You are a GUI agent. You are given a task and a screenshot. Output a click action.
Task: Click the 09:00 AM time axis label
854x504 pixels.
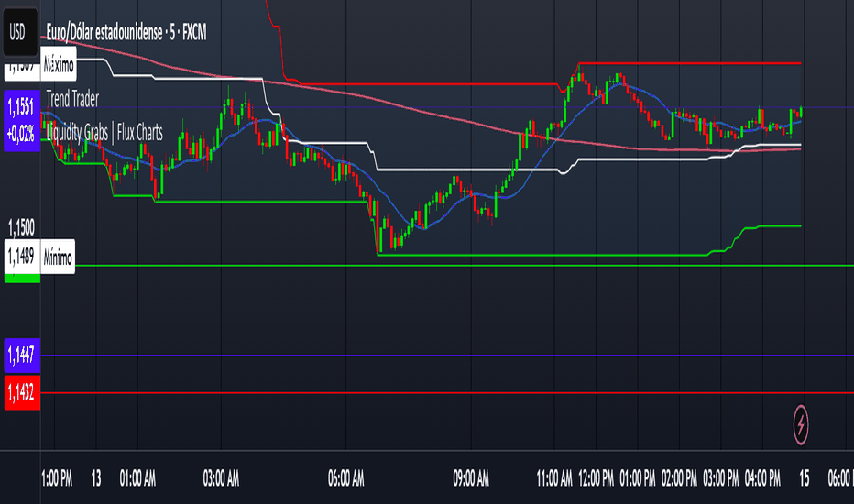(x=471, y=479)
